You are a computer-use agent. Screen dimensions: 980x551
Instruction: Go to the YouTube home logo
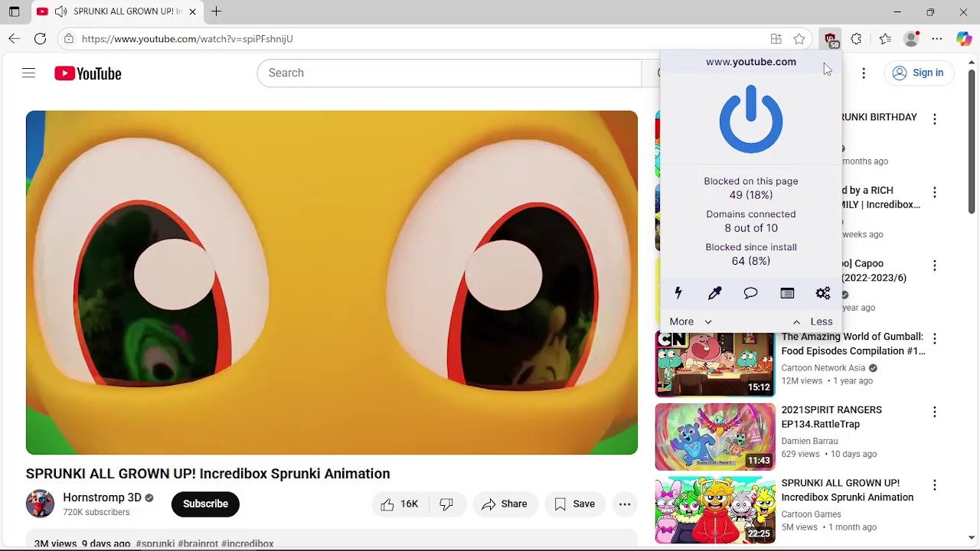click(x=87, y=73)
